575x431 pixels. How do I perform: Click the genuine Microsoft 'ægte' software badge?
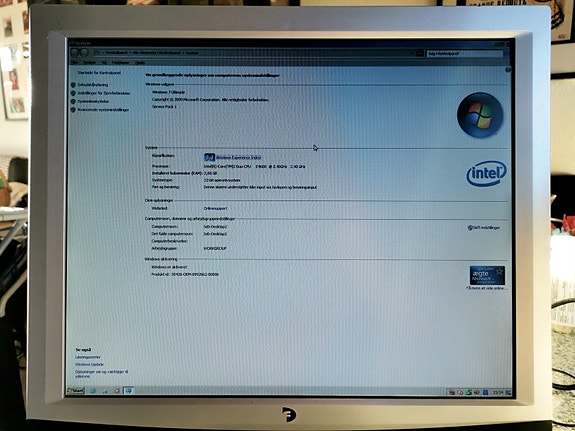pyautogui.click(x=487, y=275)
